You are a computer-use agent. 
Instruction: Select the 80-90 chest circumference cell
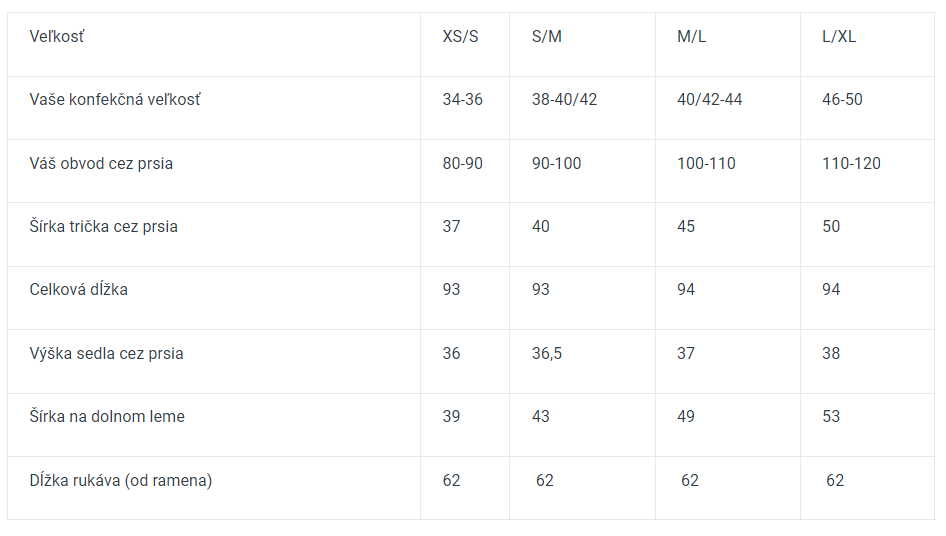(x=462, y=163)
